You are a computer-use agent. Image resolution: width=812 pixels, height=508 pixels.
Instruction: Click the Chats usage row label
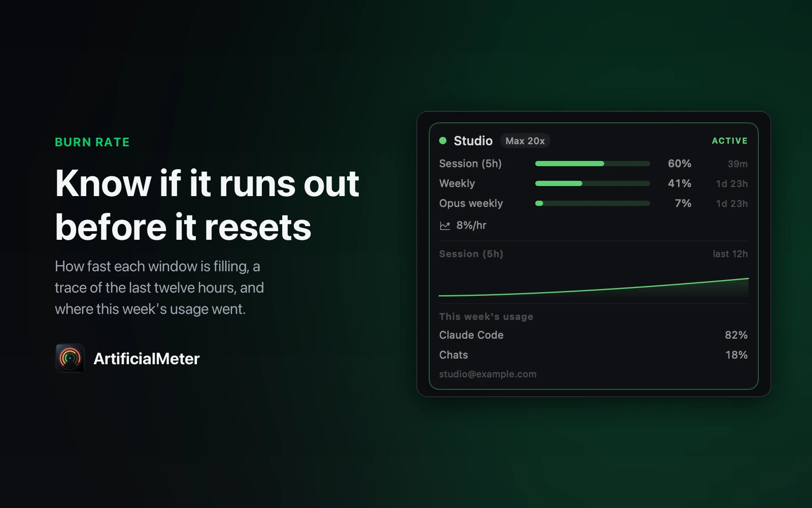(454, 355)
